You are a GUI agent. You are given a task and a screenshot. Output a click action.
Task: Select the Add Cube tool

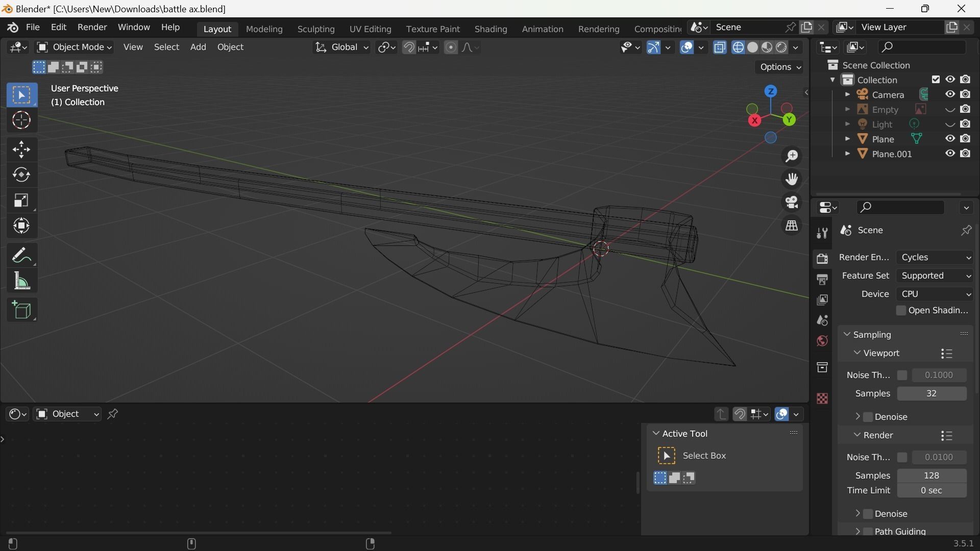click(x=21, y=310)
